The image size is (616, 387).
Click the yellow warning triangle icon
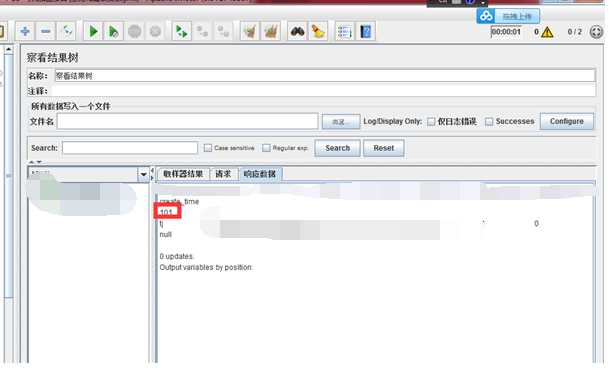tap(547, 32)
